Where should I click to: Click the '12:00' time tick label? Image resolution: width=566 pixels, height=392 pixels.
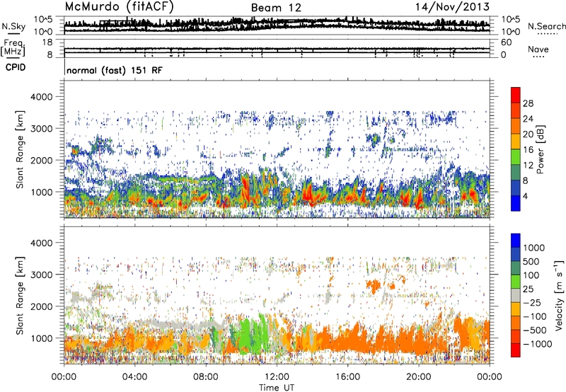pyautogui.click(x=277, y=377)
